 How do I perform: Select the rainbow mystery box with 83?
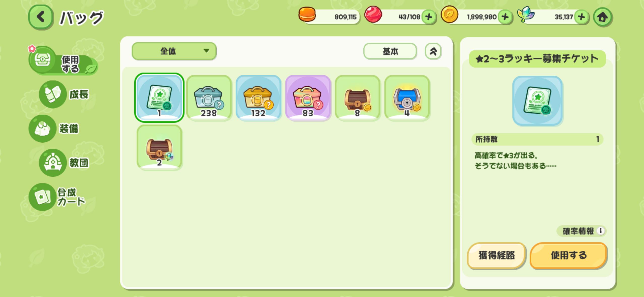click(308, 98)
